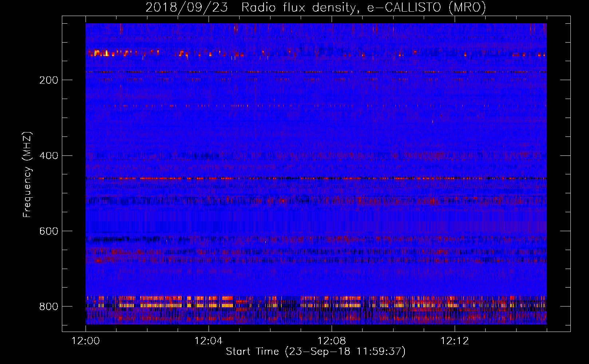589x364 pixels.
Task: Click the plot title "2018/09/23 Radio flux density, e-CALLISTO (MRO)"
Action: pos(316,7)
